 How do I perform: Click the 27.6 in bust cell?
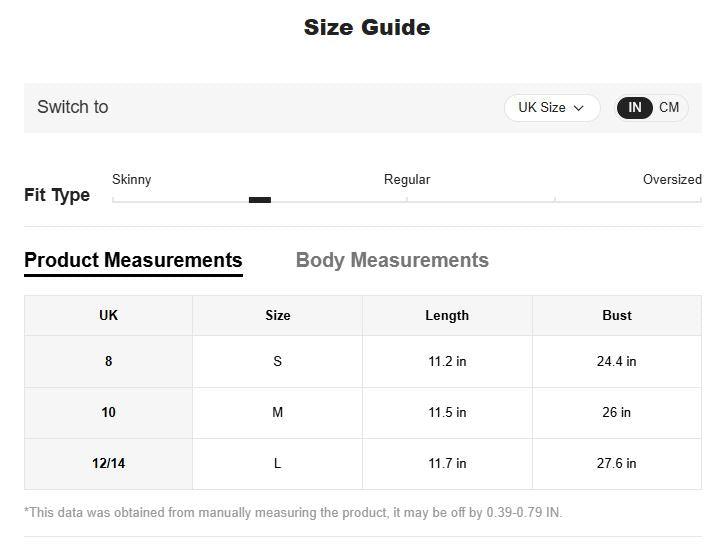tap(617, 463)
